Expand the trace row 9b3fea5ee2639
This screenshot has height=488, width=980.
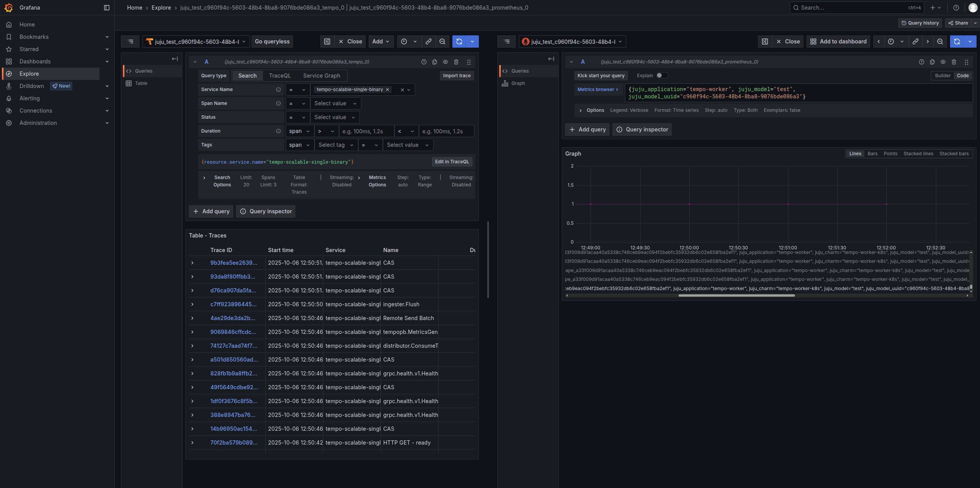click(192, 263)
